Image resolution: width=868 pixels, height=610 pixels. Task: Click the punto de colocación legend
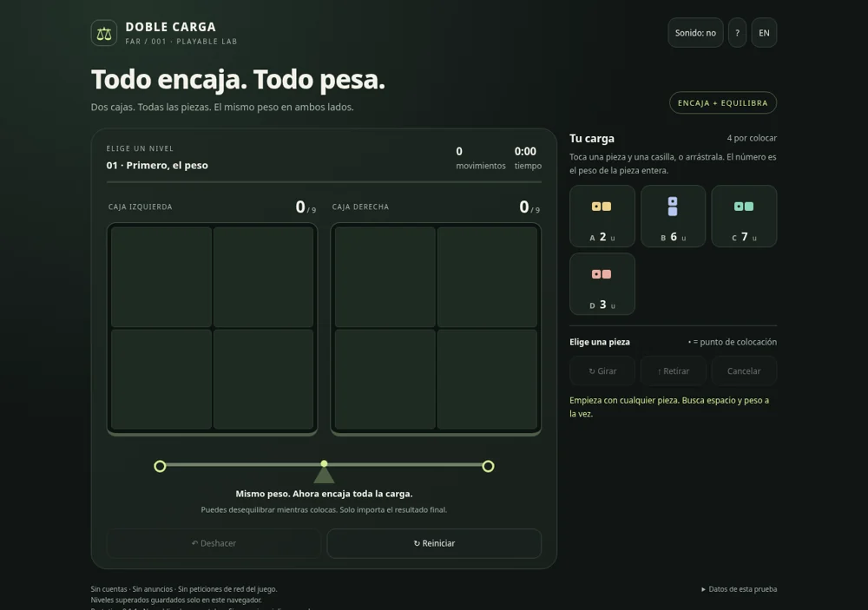[x=733, y=342]
